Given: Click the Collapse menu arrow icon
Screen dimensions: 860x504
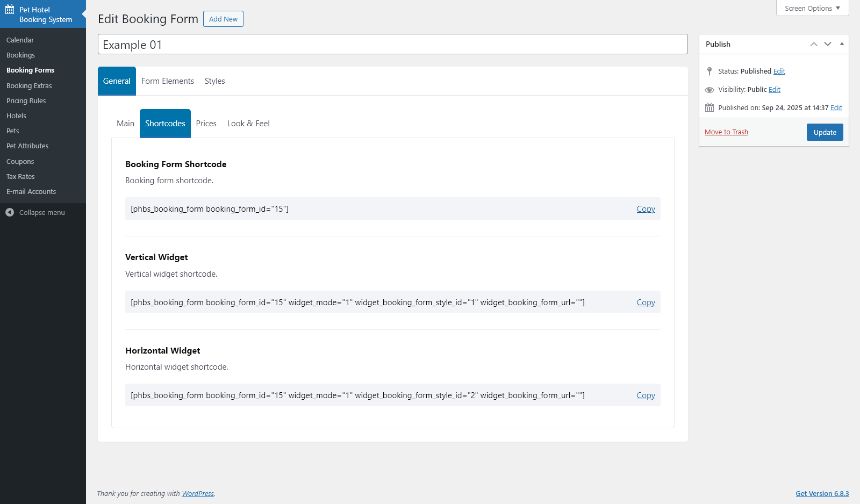Looking at the screenshot, I should click(10, 212).
